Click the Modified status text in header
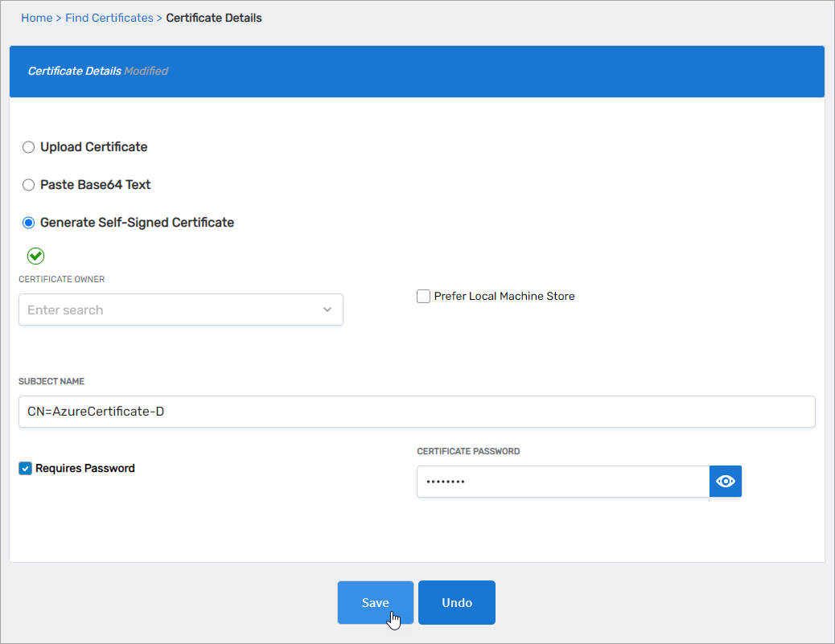The height and width of the screenshot is (644, 835). point(146,71)
